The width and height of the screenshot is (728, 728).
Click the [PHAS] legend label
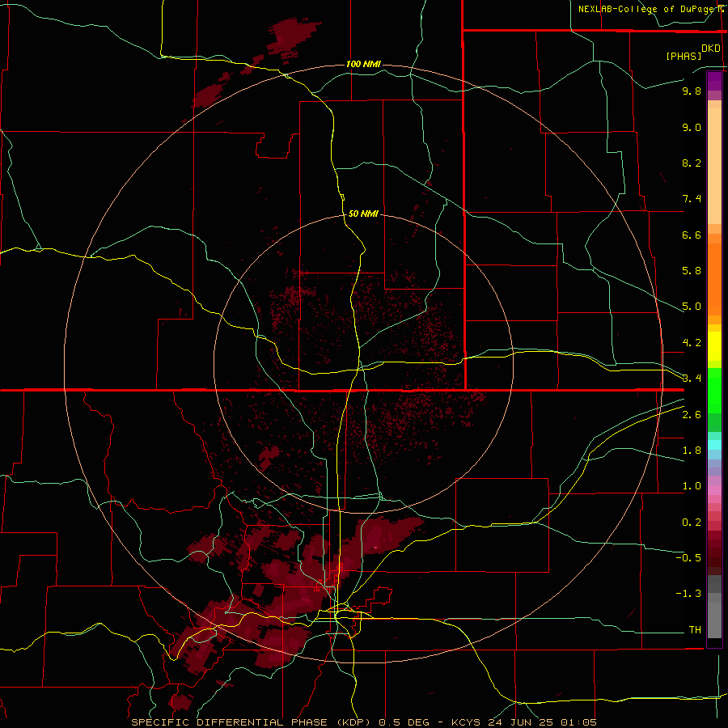(684, 56)
